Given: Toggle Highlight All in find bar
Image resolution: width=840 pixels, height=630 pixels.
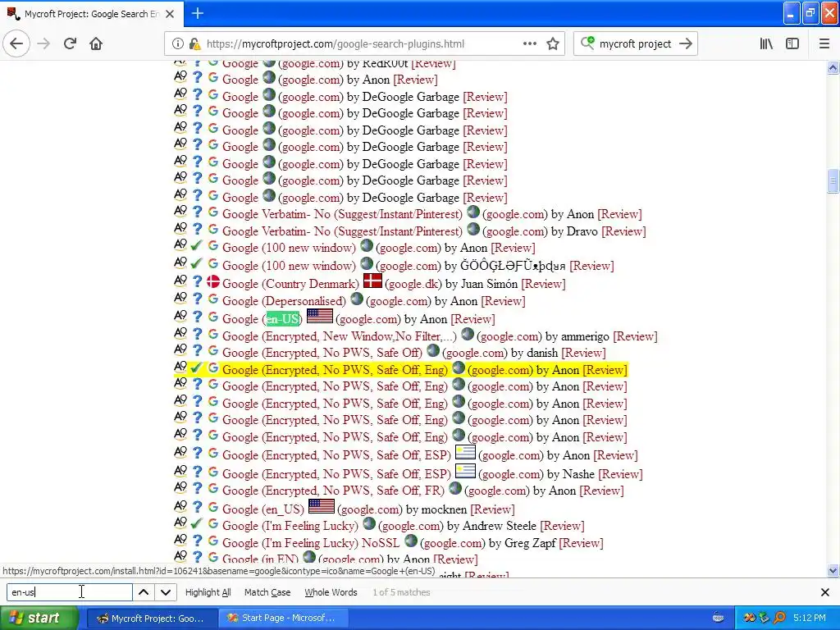Looking at the screenshot, I should tap(208, 592).
